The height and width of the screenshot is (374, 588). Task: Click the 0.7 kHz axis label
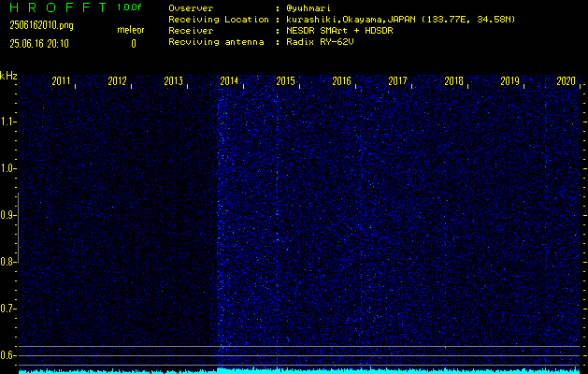point(7,309)
